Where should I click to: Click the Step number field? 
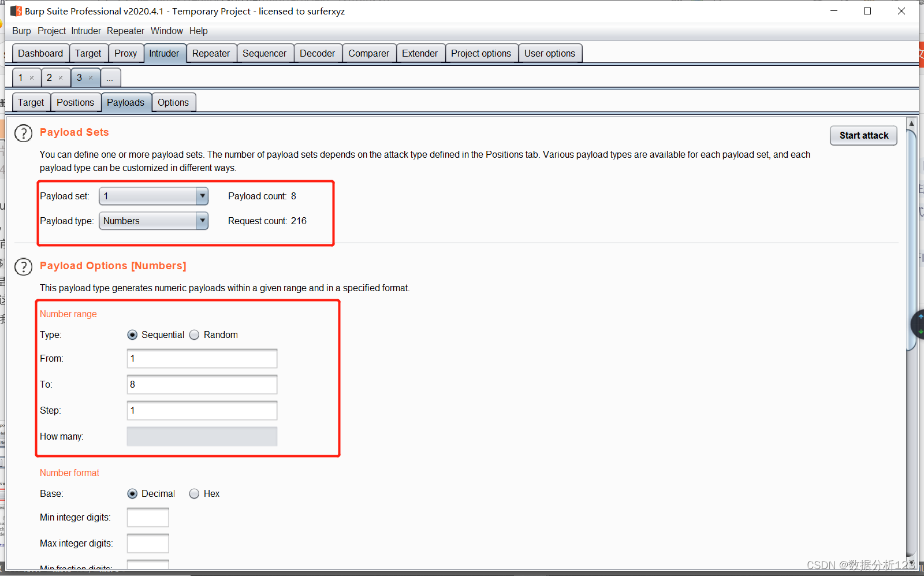click(202, 411)
